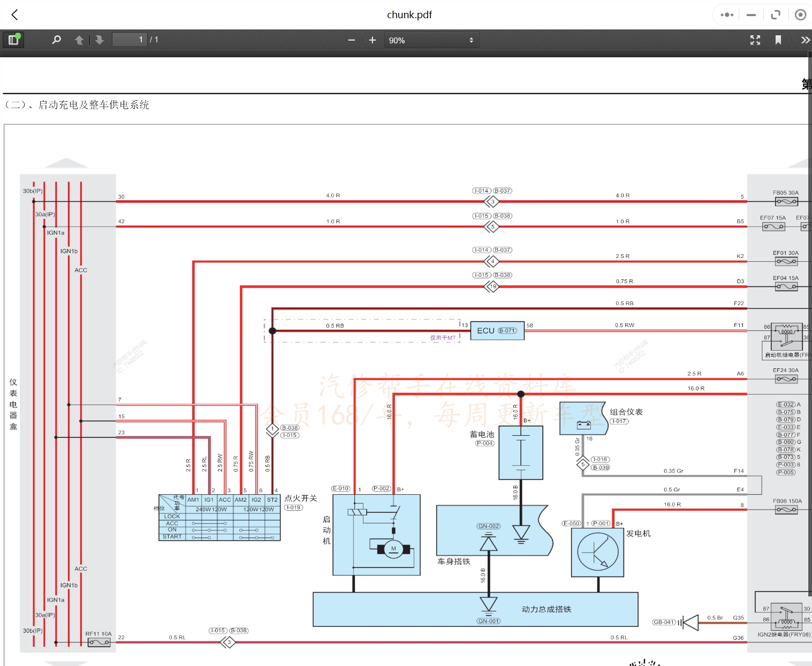Switch to presentation fullscreen mode
The image size is (812, 666).
click(x=755, y=40)
